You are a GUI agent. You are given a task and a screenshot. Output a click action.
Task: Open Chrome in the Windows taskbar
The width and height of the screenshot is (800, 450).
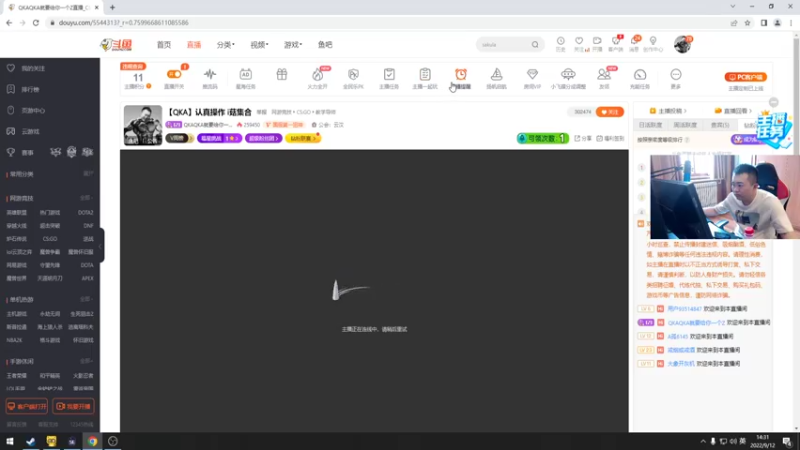pos(92,441)
